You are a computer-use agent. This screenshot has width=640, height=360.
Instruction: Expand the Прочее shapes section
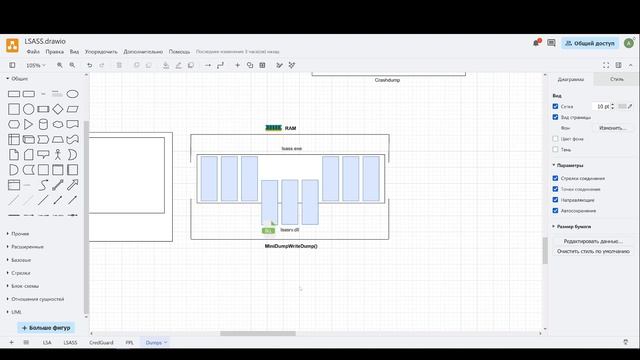tap(18, 234)
